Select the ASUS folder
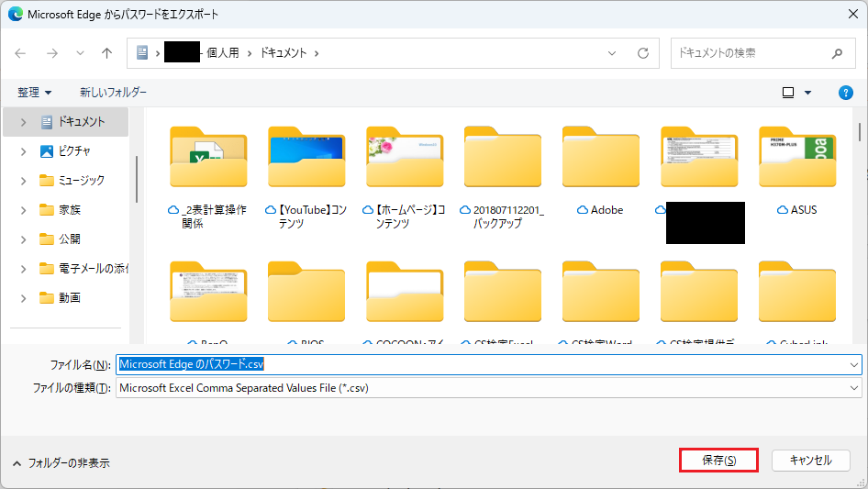The height and width of the screenshot is (489, 868). 797,172
